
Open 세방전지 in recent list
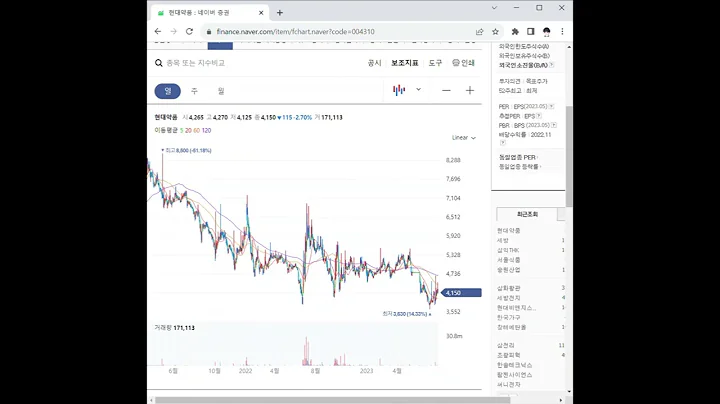(509, 298)
